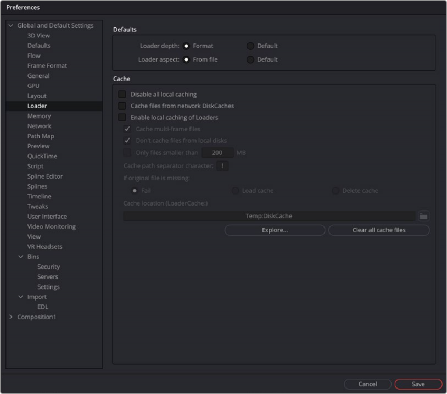The width and height of the screenshot is (447, 394).
Task: Open User Interface preferences
Action: 47,216
